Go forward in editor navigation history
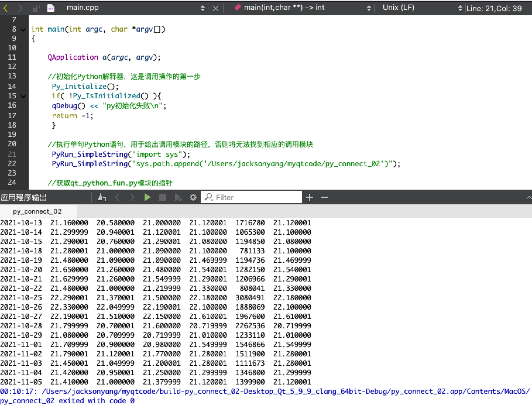Screen dimensions: 532x412 (x=20, y=8)
